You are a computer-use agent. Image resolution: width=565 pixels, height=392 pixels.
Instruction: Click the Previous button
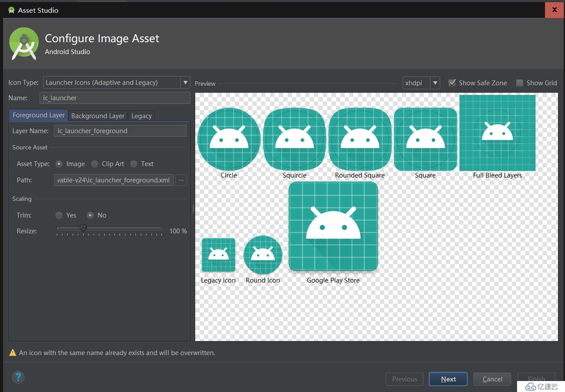coord(405,379)
